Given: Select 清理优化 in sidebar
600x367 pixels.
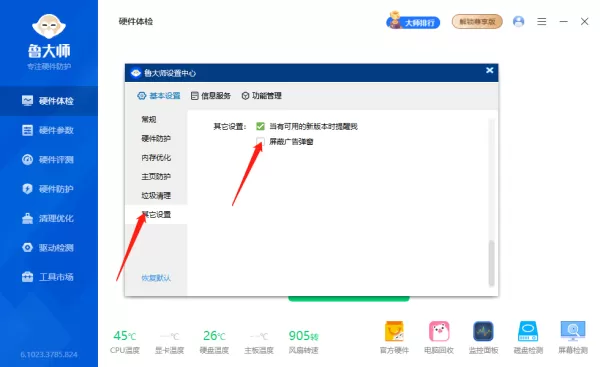Looking at the screenshot, I should (x=49, y=219).
